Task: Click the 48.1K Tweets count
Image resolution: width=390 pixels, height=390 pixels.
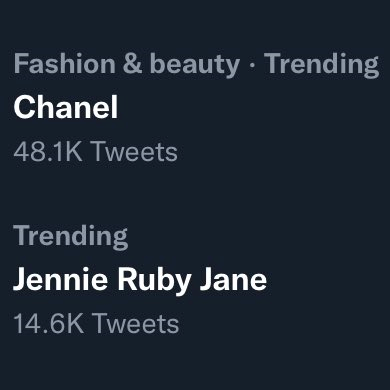Action: click(95, 152)
